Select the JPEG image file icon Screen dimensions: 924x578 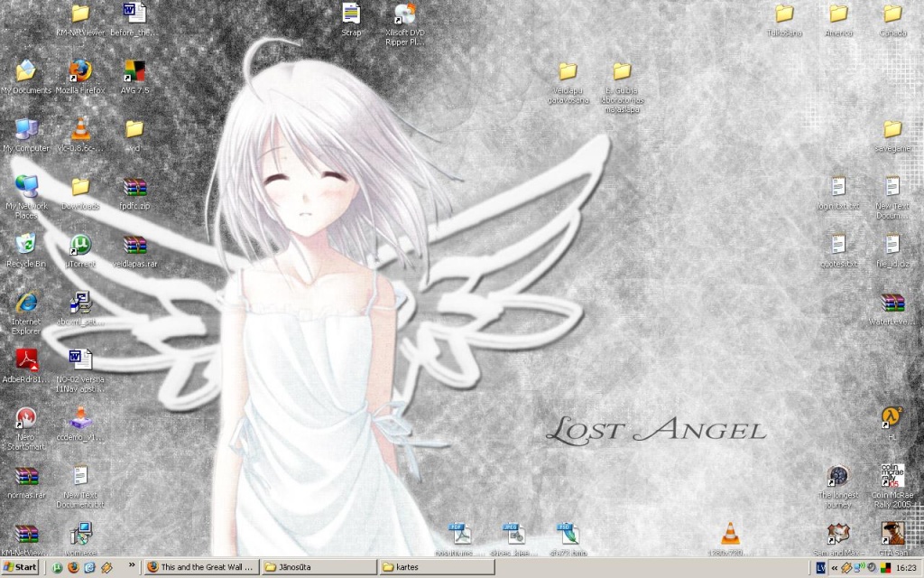tap(513, 539)
